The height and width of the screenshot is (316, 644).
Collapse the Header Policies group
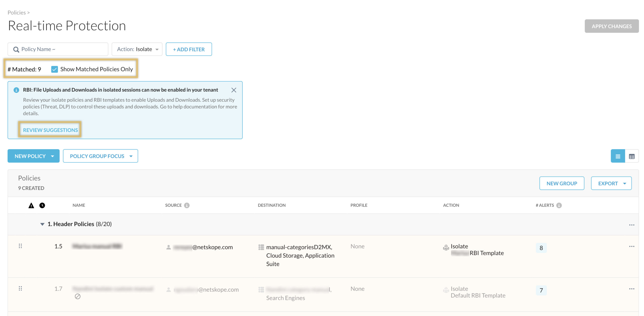click(x=42, y=224)
